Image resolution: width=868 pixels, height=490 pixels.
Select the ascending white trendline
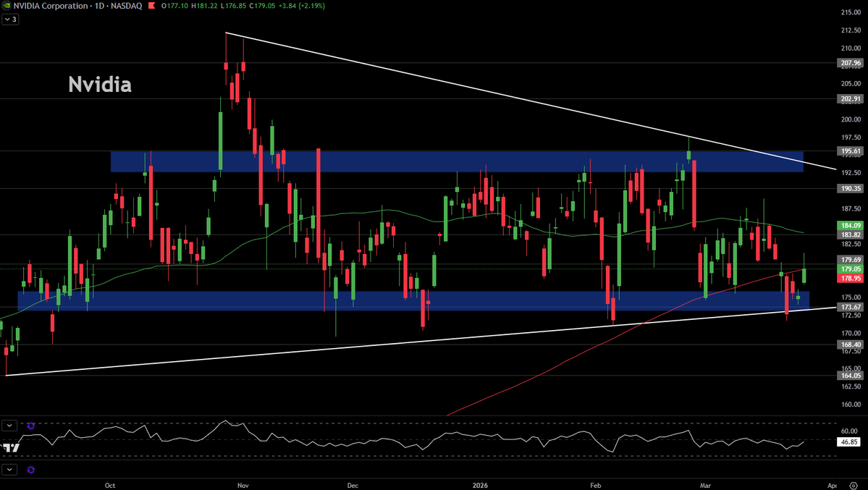(x=421, y=341)
